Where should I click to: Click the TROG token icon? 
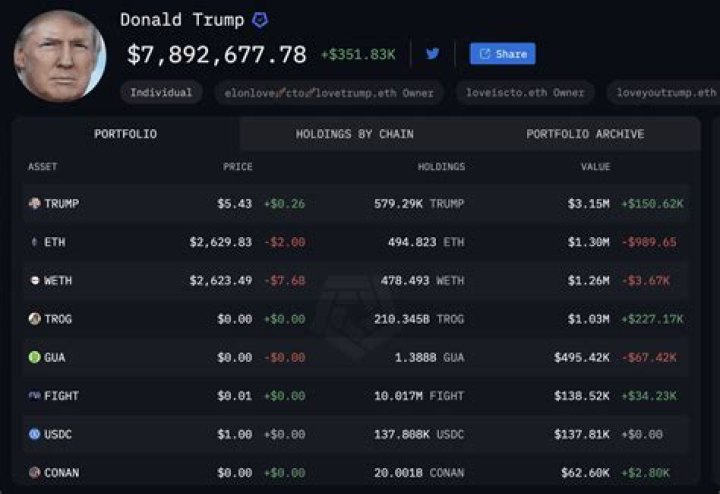point(34,319)
